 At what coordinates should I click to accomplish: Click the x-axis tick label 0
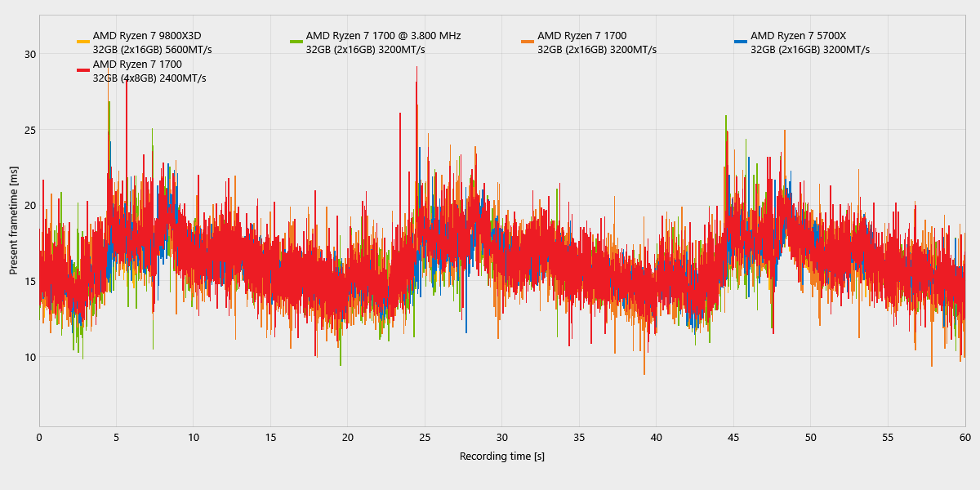(39, 438)
